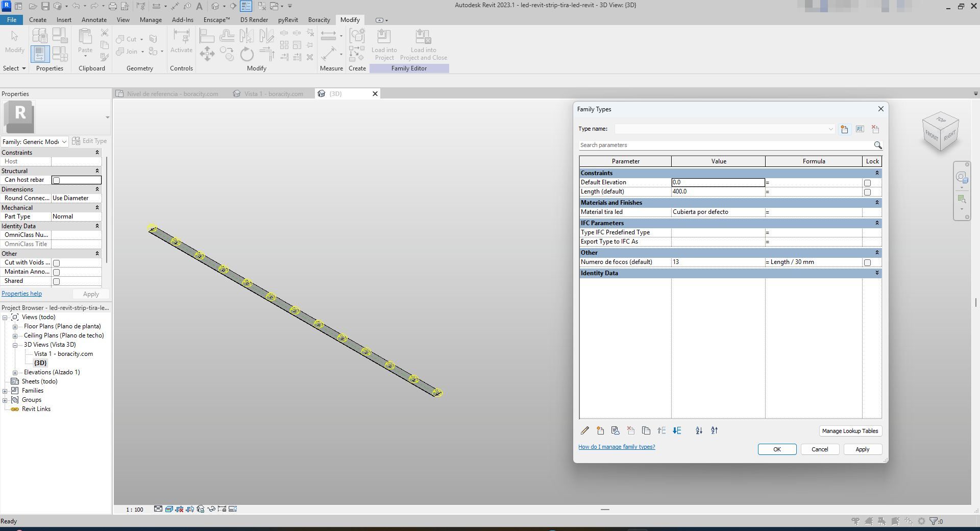Open the File menu
Viewport: 980px width, 531px height.
coord(11,20)
